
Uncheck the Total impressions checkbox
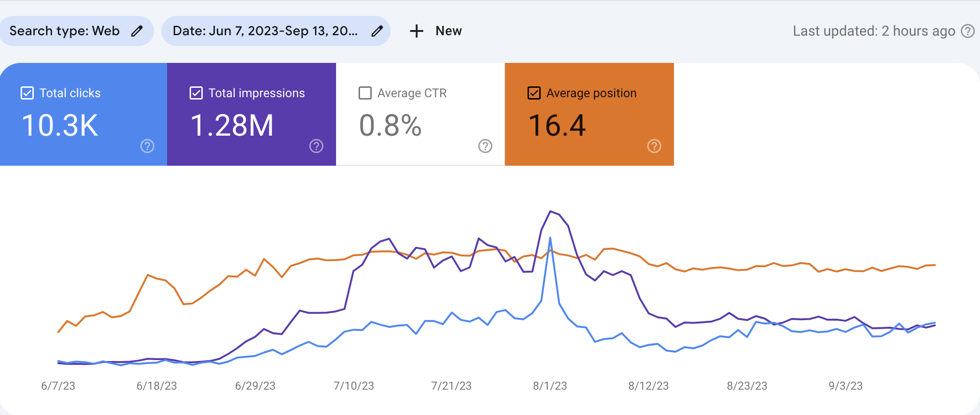point(196,93)
